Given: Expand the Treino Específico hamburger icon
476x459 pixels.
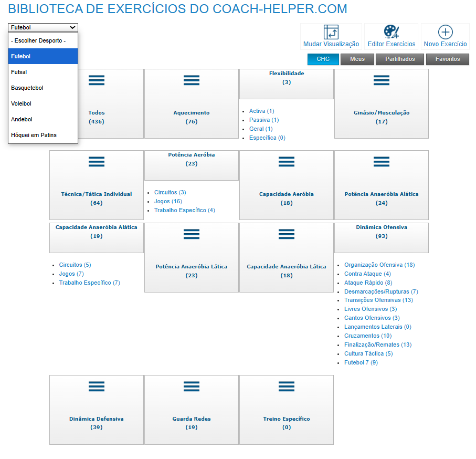Looking at the screenshot, I should 287,387.
